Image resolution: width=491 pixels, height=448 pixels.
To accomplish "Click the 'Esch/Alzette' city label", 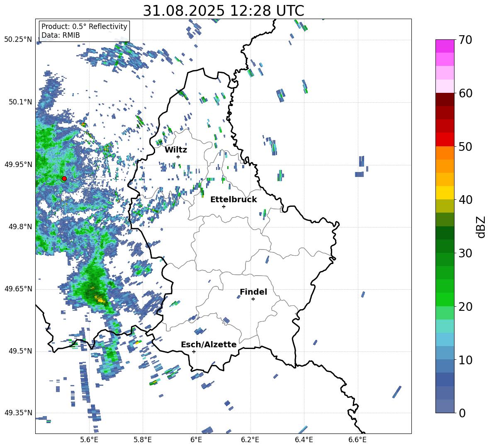I will 209,344.
